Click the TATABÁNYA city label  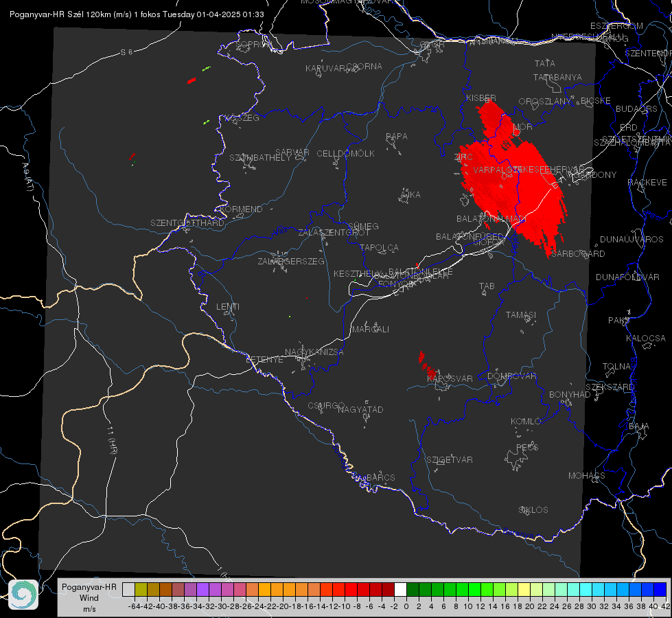click(557, 77)
